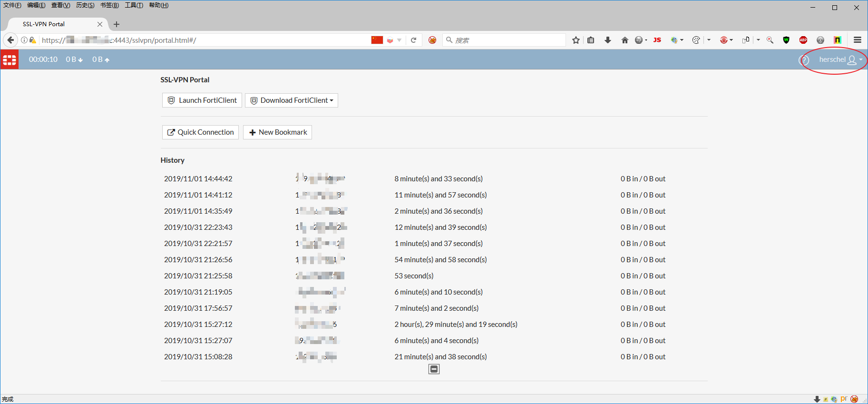Image resolution: width=868 pixels, height=404 pixels.
Task: Open Adblock Plus ABP icon
Action: click(x=803, y=40)
